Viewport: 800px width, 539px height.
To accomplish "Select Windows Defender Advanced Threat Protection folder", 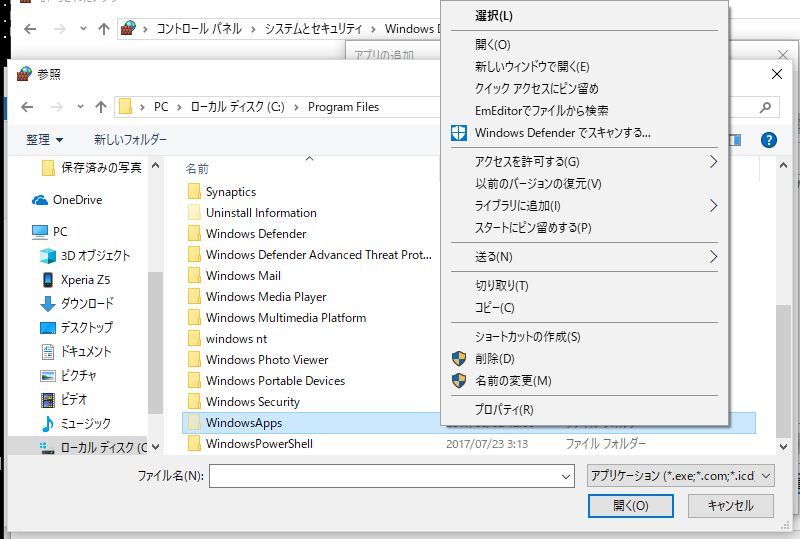I will click(x=310, y=254).
